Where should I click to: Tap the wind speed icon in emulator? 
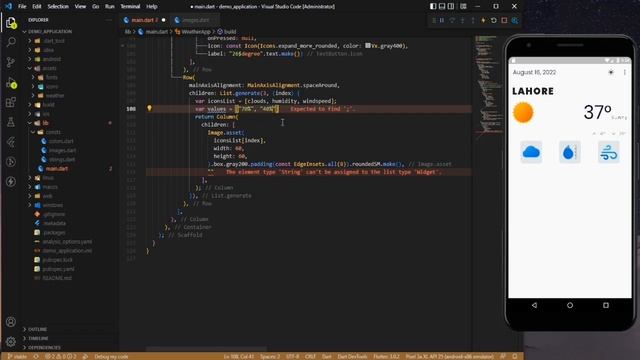[609, 152]
